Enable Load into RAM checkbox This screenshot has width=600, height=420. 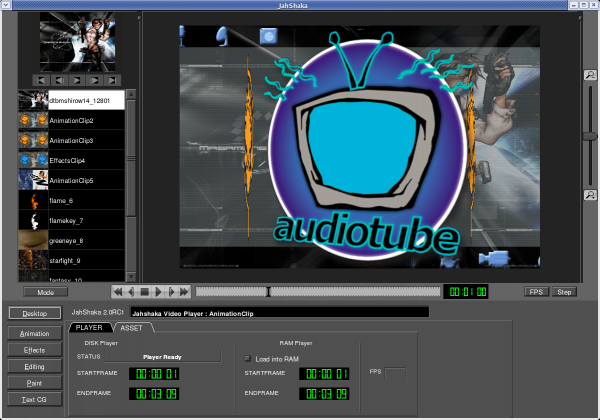coord(248,359)
